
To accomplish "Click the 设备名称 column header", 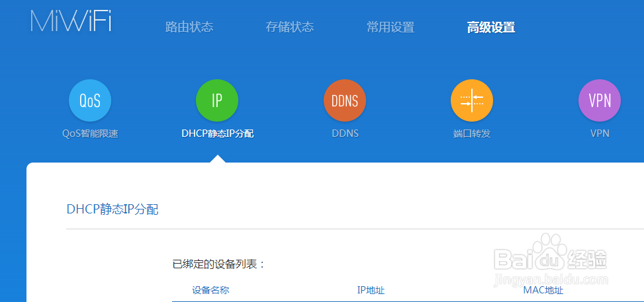I will tap(210, 291).
